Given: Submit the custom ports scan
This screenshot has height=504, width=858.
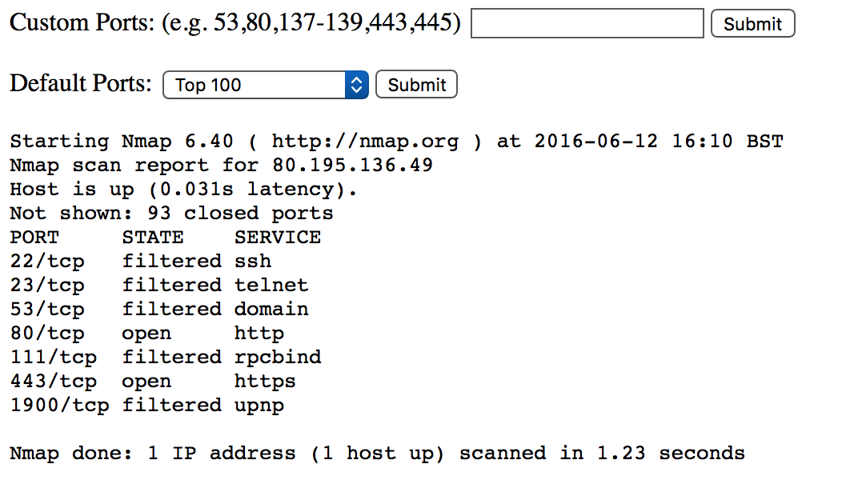Looking at the screenshot, I should [x=753, y=23].
